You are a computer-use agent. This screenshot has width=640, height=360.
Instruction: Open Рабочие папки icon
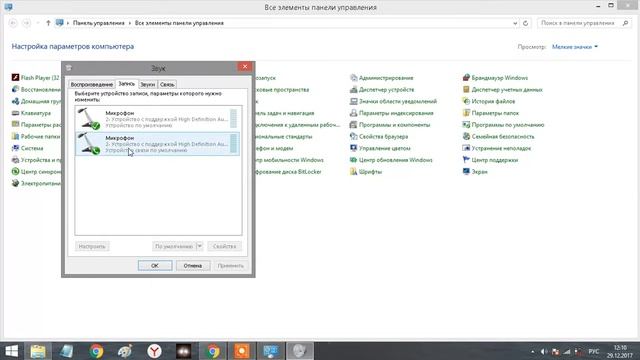pos(15,136)
